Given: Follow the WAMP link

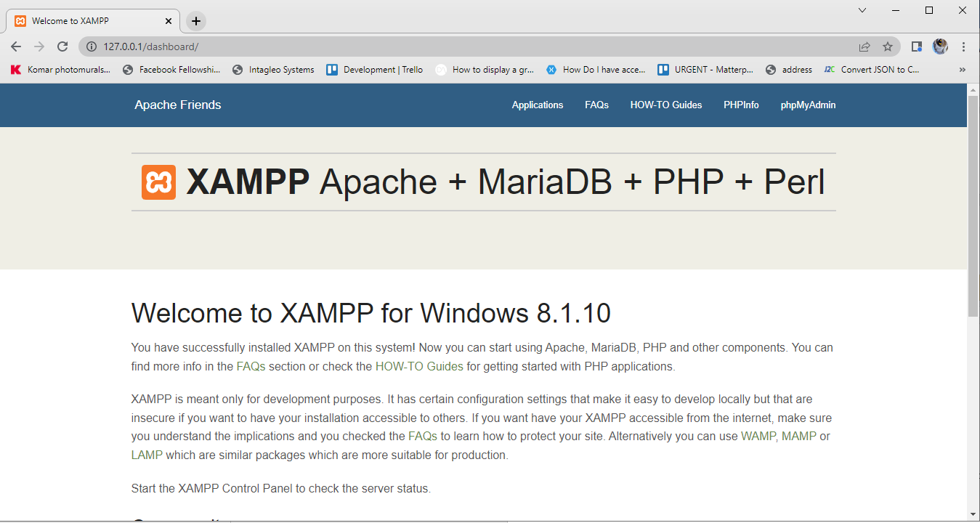Looking at the screenshot, I should 758,437.
